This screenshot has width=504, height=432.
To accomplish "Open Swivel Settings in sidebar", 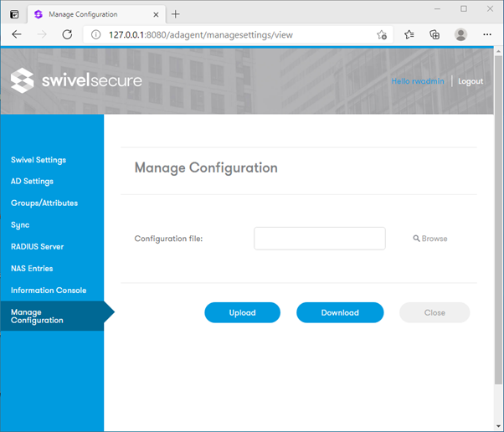I will pyautogui.click(x=39, y=160).
